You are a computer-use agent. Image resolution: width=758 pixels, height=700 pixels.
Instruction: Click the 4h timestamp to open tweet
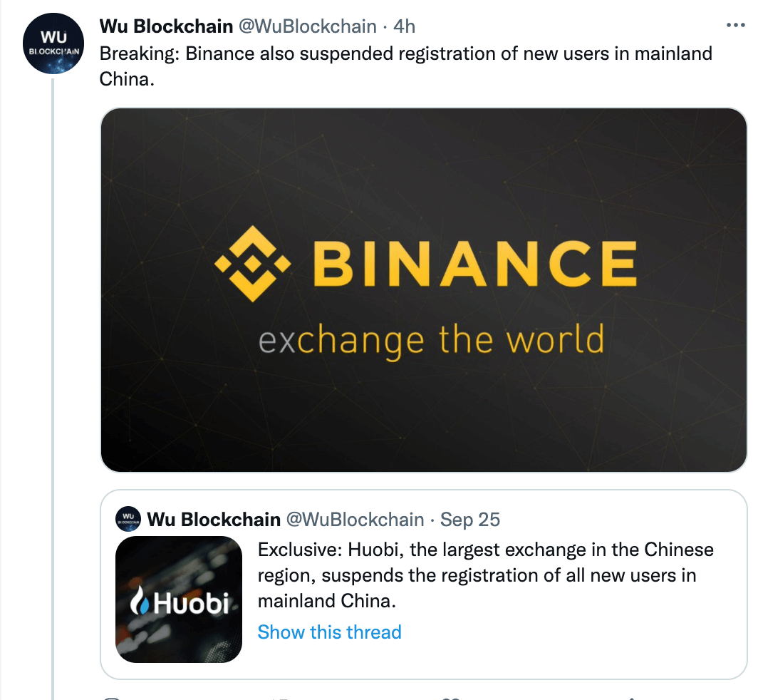pyautogui.click(x=400, y=26)
